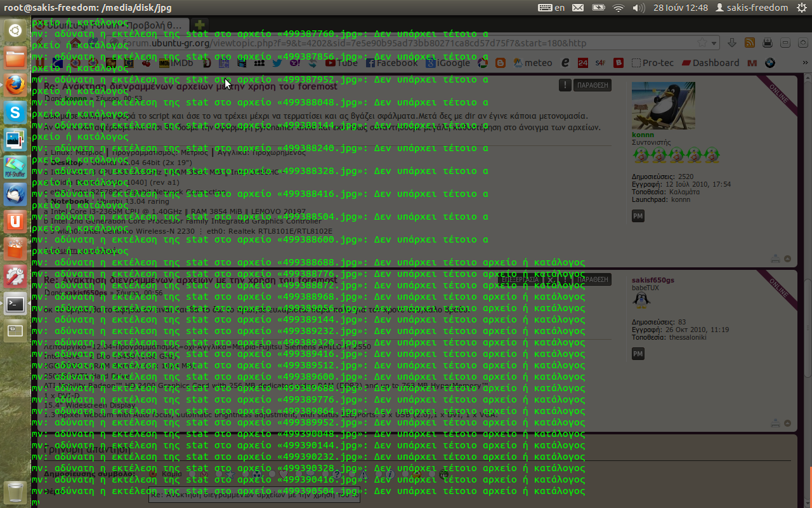812x508 pixels.
Task: Open the keyboard layout 'en' indicator
Action: click(x=551, y=8)
